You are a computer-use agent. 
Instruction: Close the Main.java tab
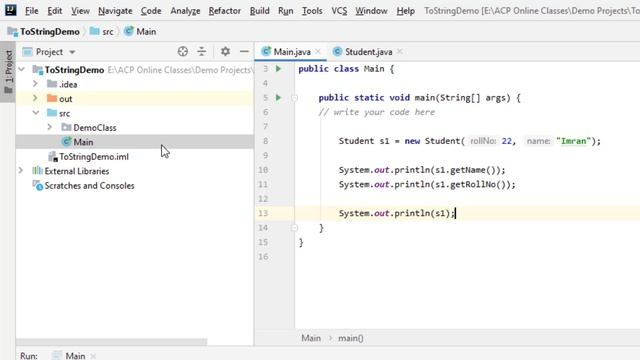318,51
